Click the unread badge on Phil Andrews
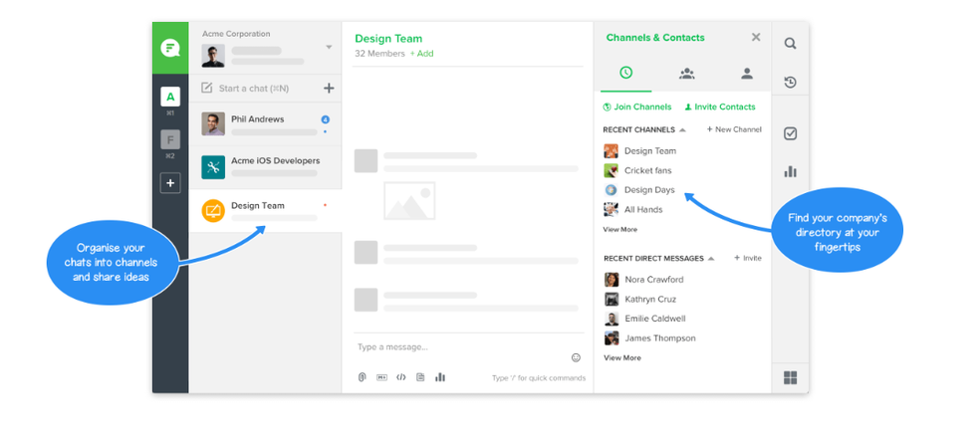 (325, 119)
